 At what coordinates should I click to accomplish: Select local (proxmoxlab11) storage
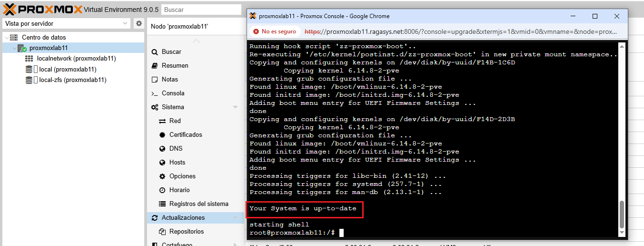[68, 69]
